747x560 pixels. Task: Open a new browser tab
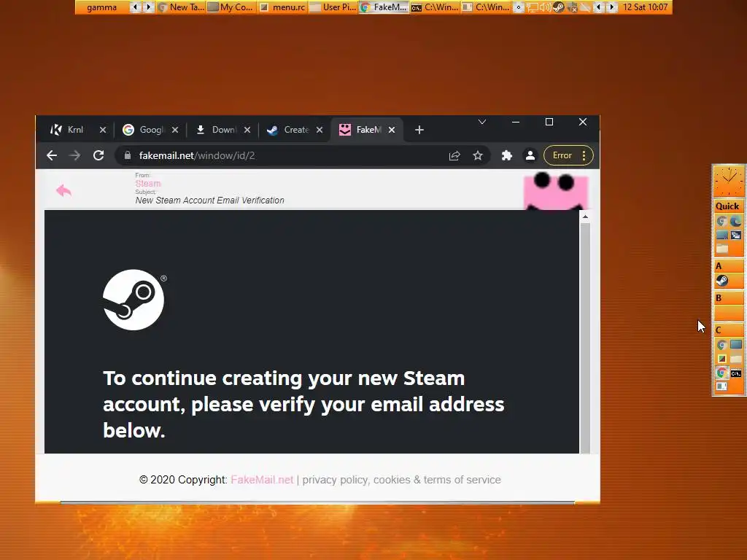tap(419, 130)
